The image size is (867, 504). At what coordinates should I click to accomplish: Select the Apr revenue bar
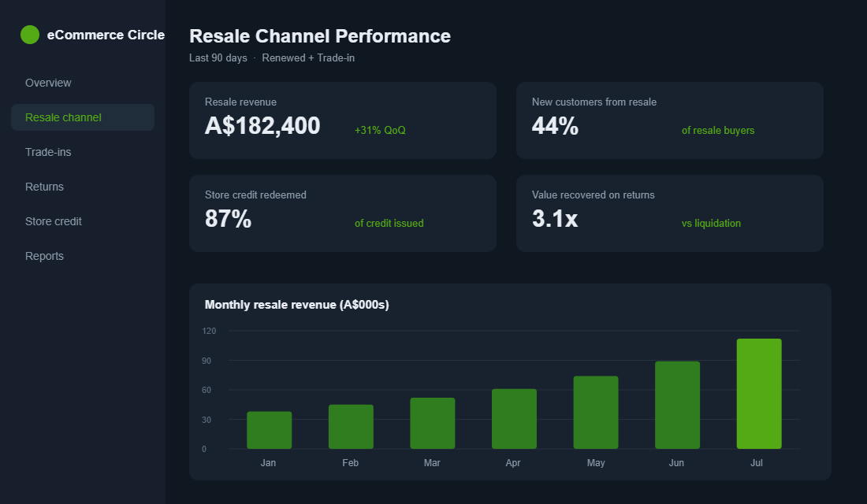pos(514,419)
